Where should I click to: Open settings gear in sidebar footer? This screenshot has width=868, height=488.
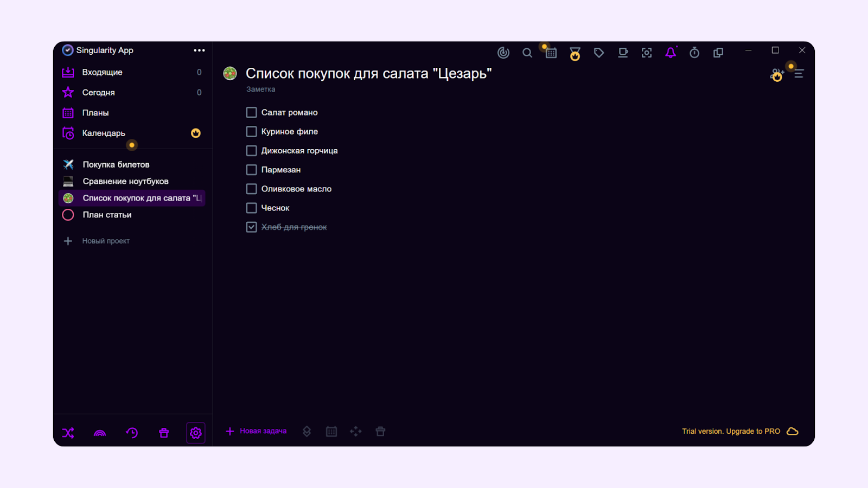click(x=196, y=433)
